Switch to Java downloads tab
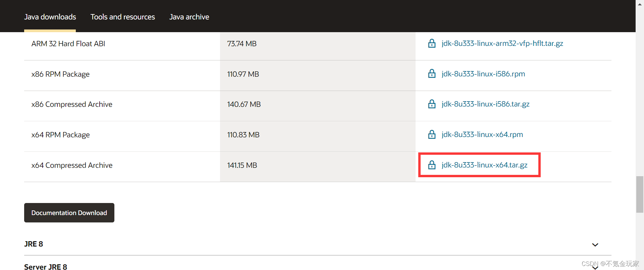Screen dimensions: 644x270 pos(50,17)
